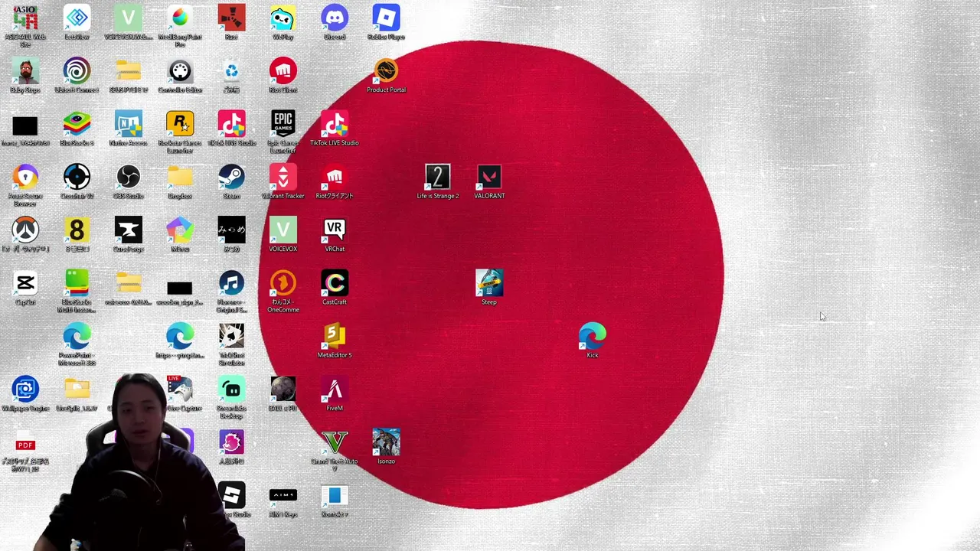Open the voicevox zipped folder icon
The image size is (980, 551).
[x=128, y=283]
